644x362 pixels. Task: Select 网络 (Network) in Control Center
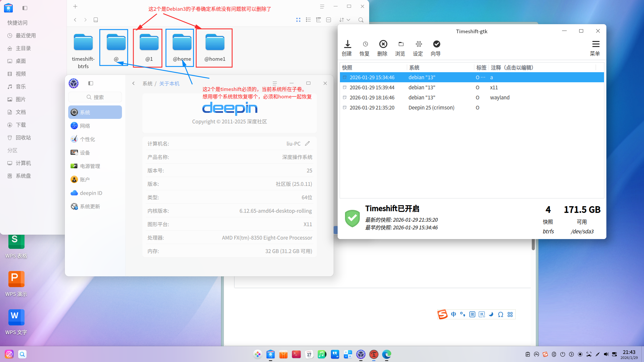pyautogui.click(x=95, y=126)
